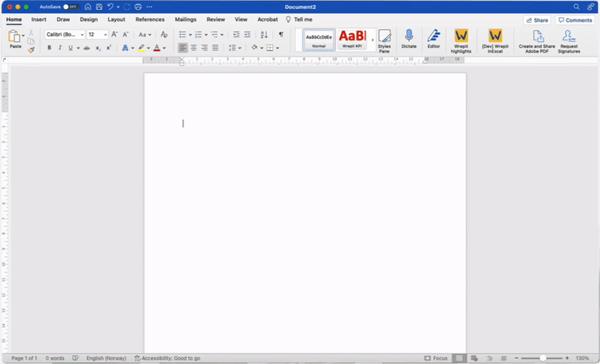Expand the line spacing dropdown
Viewport: 600px width, 364px height.
pyautogui.click(x=240, y=48)
